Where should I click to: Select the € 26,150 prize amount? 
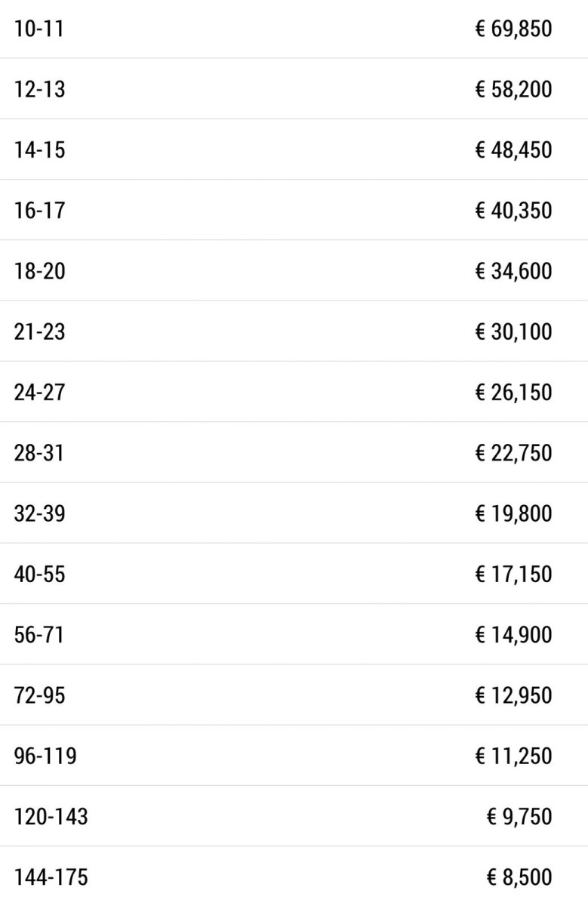click(513, 393)
